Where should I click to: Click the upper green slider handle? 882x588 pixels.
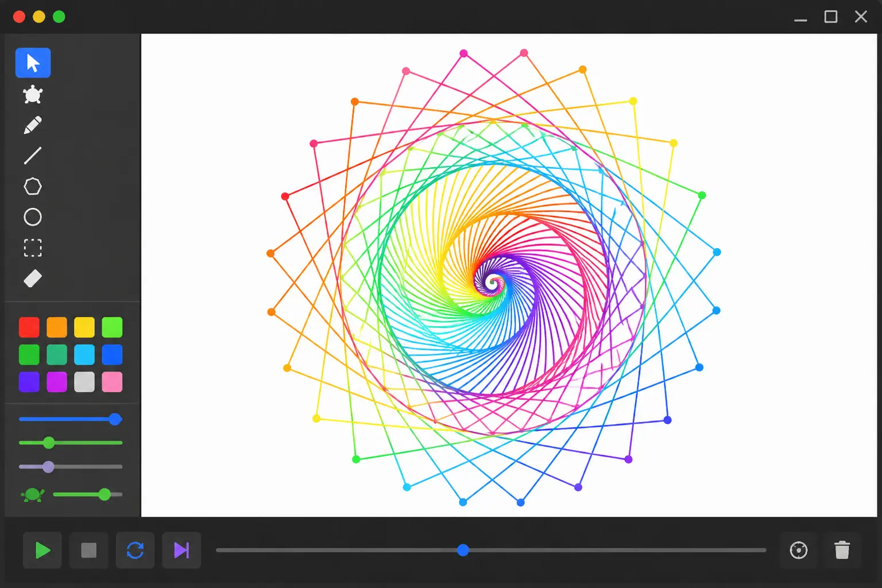pyautogui.click(x=49, y=443)
